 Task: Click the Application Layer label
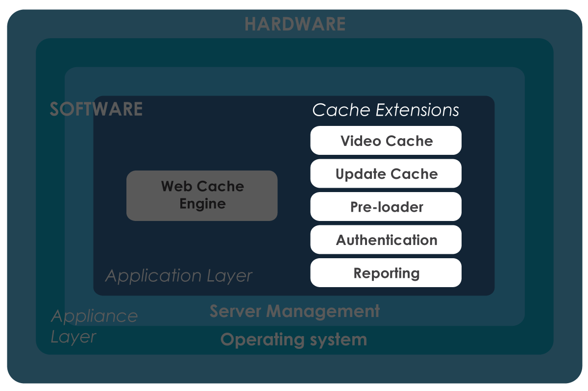[x=179, y=276]
